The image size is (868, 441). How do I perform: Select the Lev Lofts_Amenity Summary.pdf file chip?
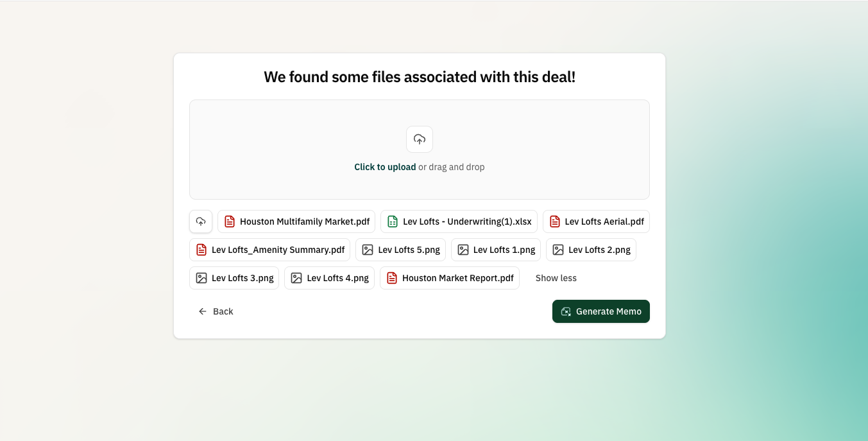270,250
